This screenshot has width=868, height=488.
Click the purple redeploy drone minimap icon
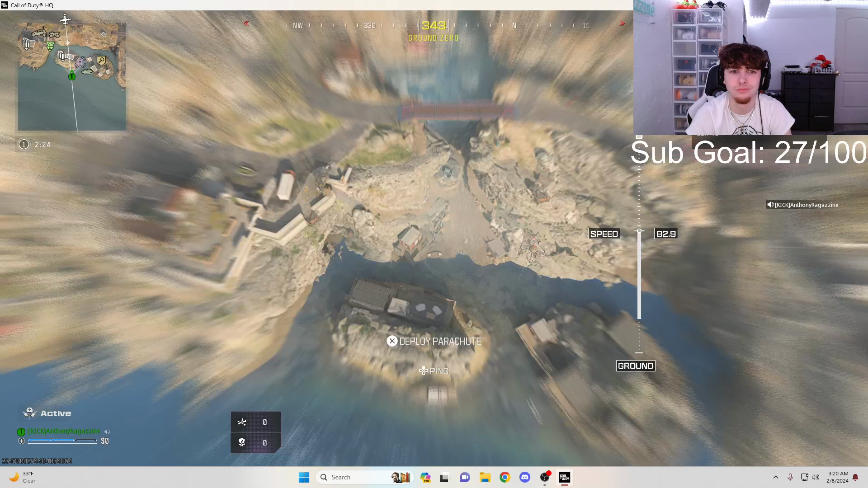coord(80,62)
